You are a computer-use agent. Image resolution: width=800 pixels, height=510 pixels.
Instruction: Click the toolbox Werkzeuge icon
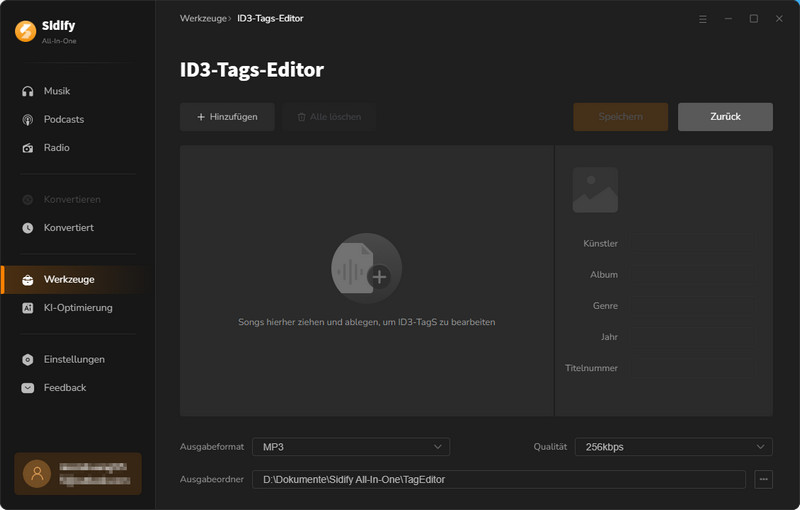click(28, 280)
